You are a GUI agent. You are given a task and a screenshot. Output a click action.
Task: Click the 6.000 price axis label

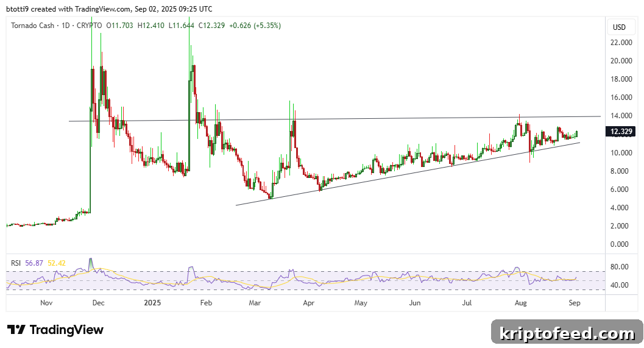[620, 190]
